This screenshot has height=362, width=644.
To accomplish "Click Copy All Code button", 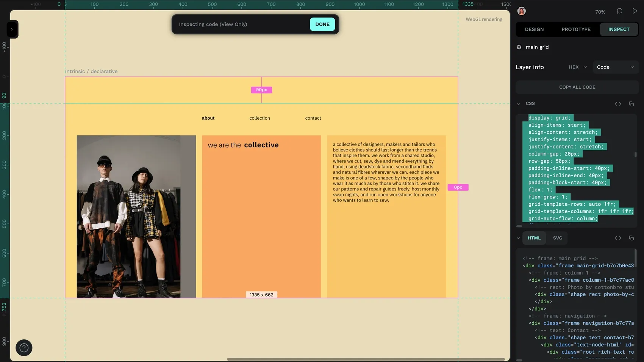I will 577,87.
